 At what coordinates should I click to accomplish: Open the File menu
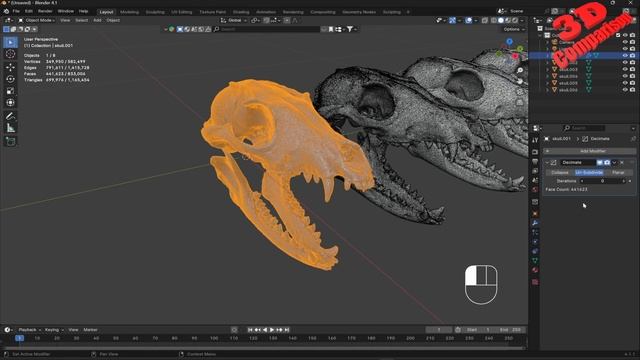pos(16,11)
